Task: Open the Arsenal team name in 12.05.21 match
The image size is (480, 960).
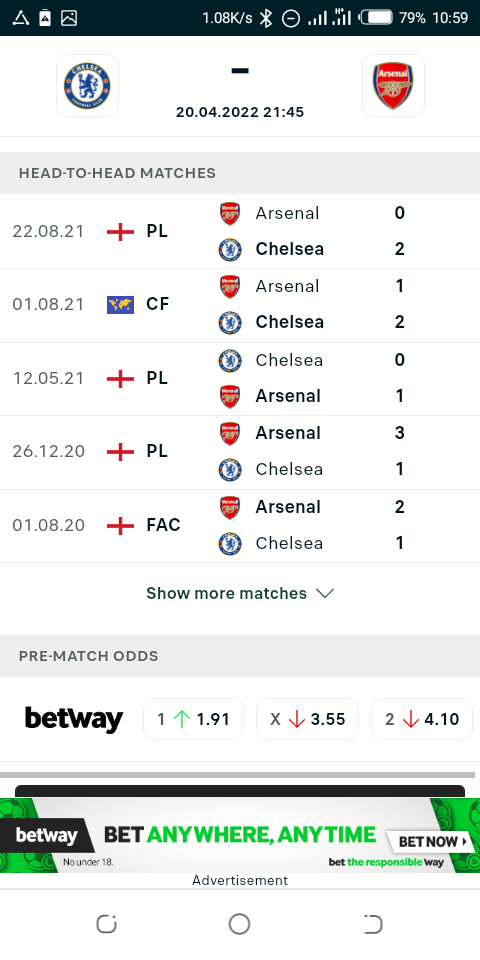Action: [x=288, y=396]
